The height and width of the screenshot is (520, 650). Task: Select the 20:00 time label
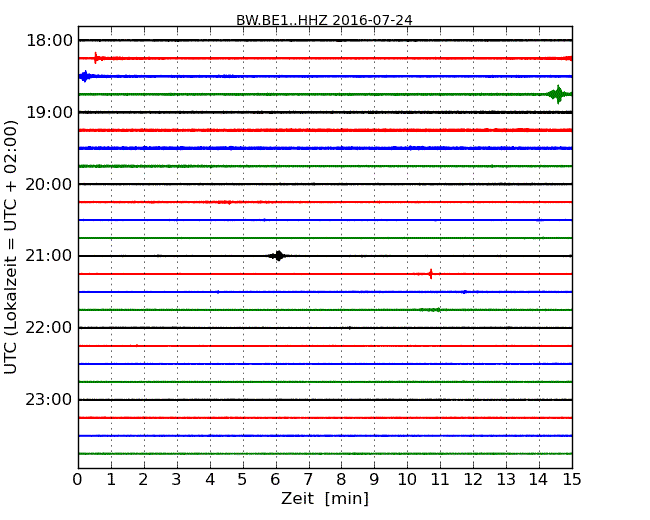tap(49, 184)
